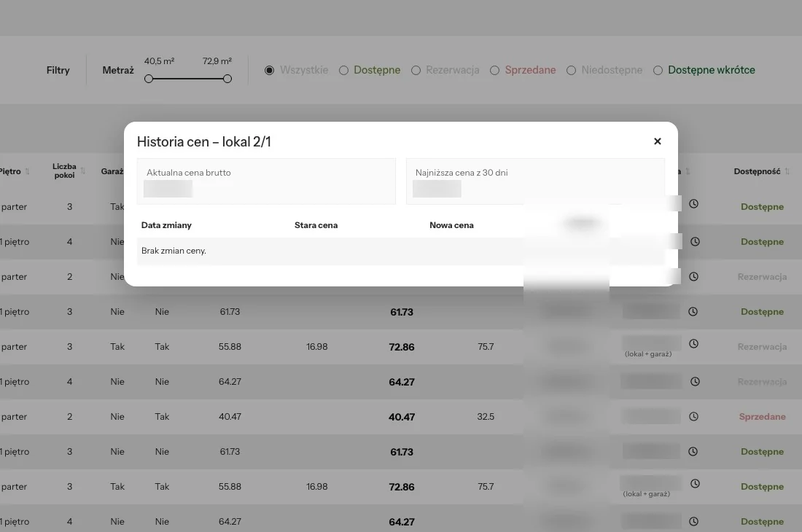This screenshot has width=802, height=532.
Task: Click the 72,9 m² slider value
Action: pos(217,60)
